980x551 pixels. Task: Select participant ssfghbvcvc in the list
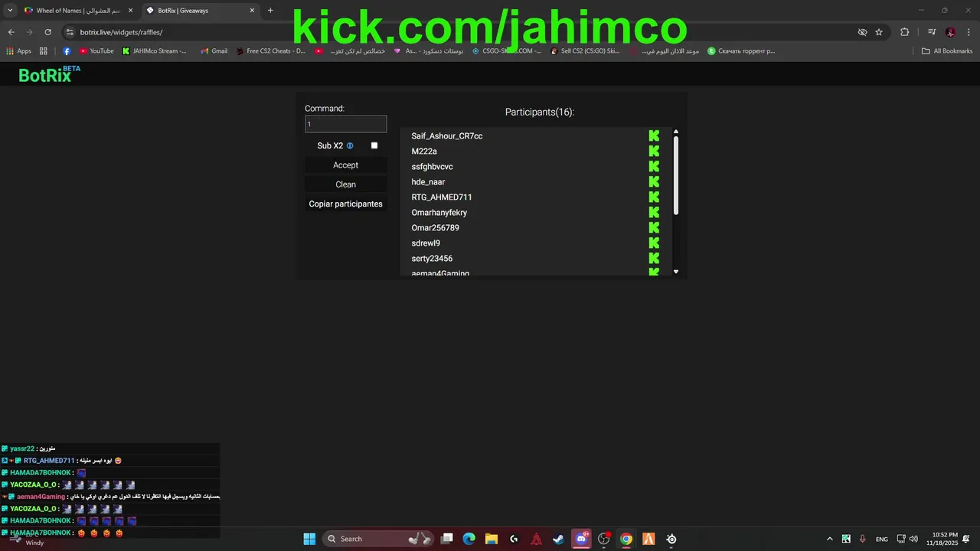(433, 167)
